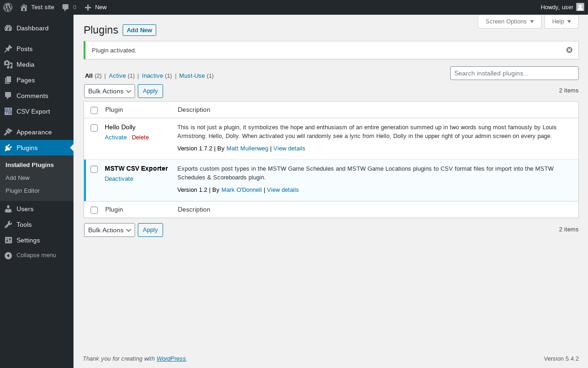Open the top Bulk Actions dropdown
588x368 pixels.
click(x=109, y=91)
